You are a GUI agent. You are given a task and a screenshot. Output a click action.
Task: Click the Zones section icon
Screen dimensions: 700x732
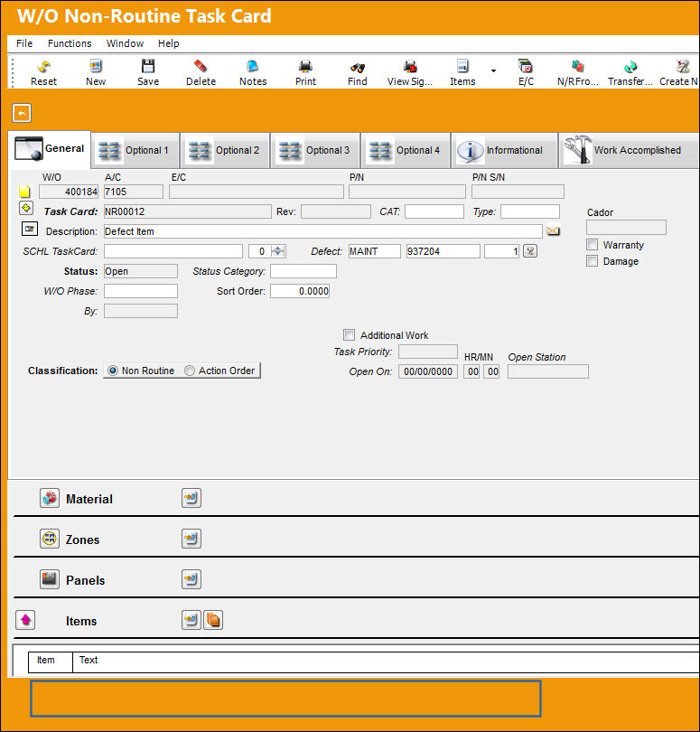pyautogui.click(x=50, y=539)
